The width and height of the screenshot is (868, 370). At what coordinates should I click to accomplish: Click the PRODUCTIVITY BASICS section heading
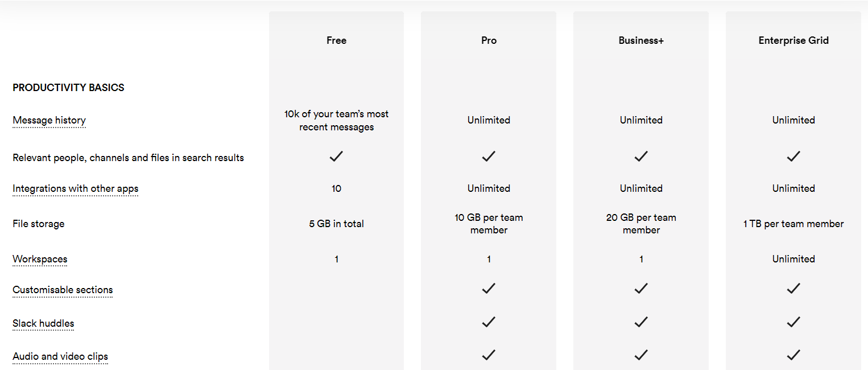point(68,88)
